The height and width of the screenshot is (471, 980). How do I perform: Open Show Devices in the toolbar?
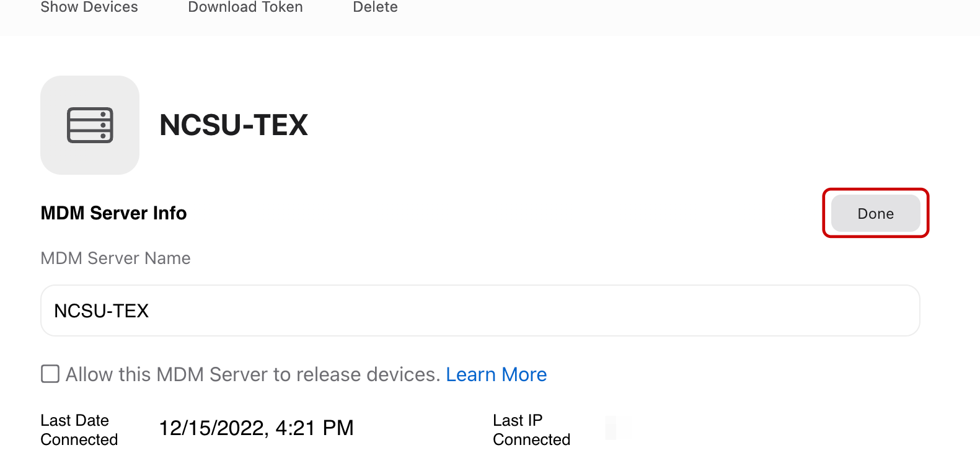coord(89,7)
